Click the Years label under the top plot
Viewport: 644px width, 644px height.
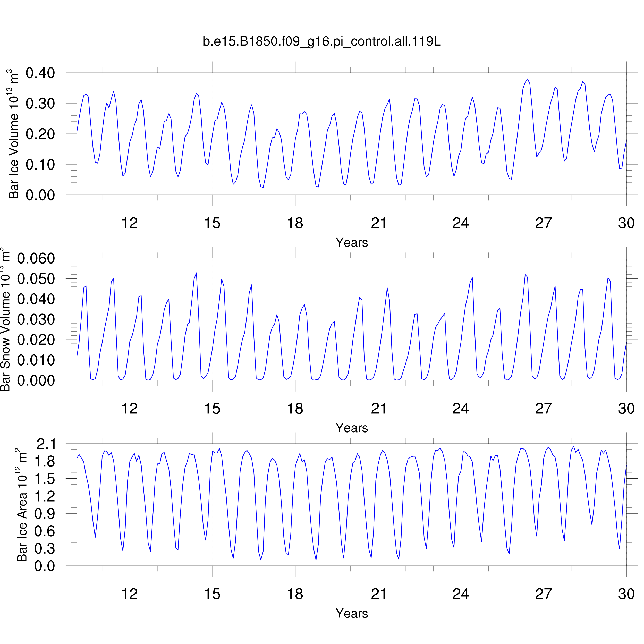pyautogui.click(x=352, y=242)
